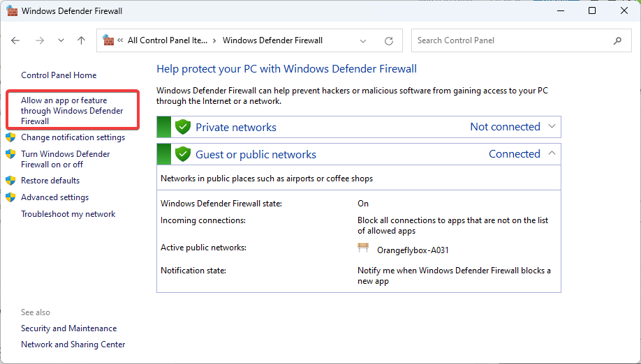Open Advanced settings
This screenshot has width=641, height=364.
click(54, 197)
